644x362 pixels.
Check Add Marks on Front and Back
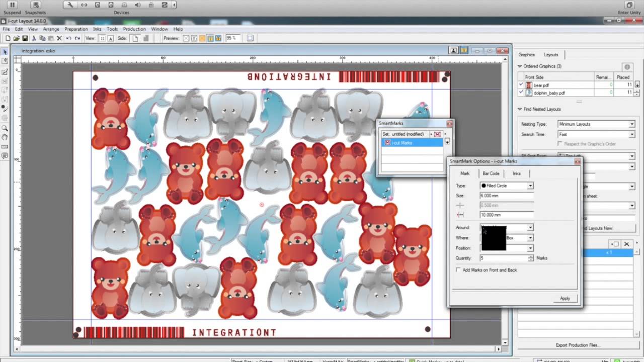pos(458,270)
